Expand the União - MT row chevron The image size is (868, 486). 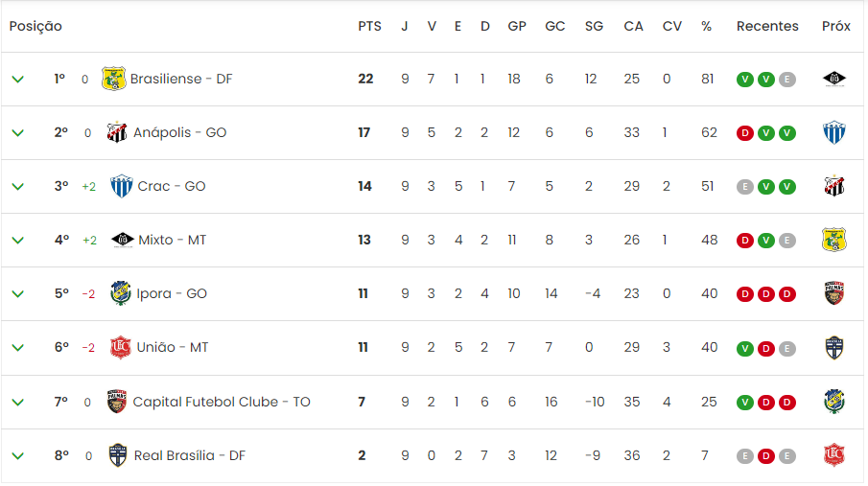(x=17, y=348)
